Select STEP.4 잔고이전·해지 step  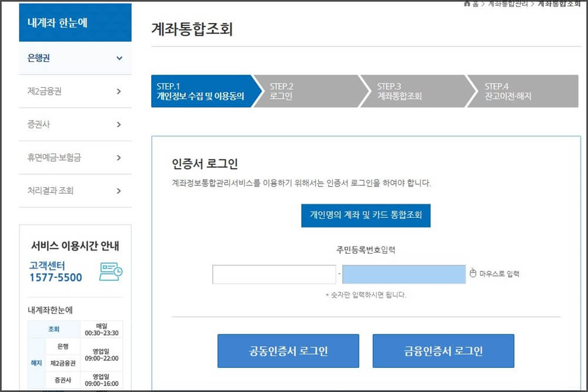[x=523, y=91]
